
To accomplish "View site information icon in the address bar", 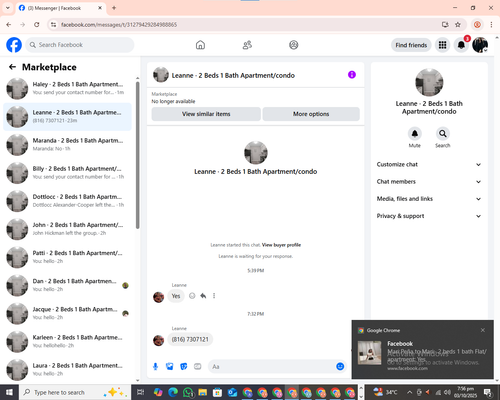I will 53,25.
